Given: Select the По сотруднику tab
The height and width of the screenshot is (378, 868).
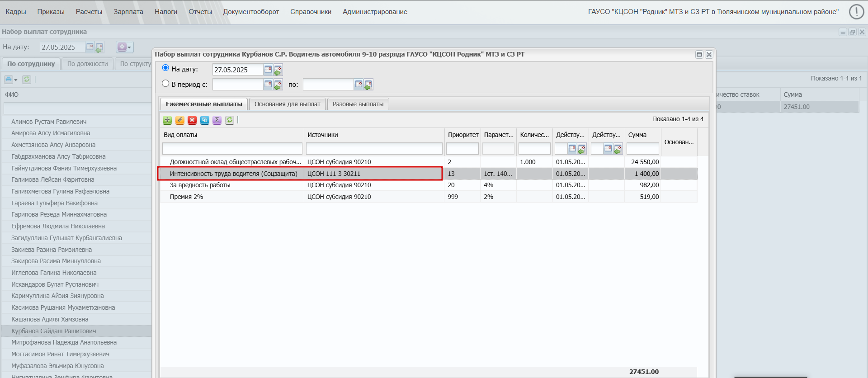Looking at the screenshot, I should pyautogui.click(x=31, y=64).
